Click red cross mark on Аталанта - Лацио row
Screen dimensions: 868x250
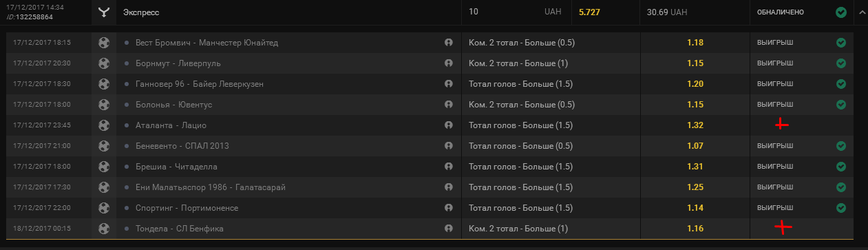point(781,125)
